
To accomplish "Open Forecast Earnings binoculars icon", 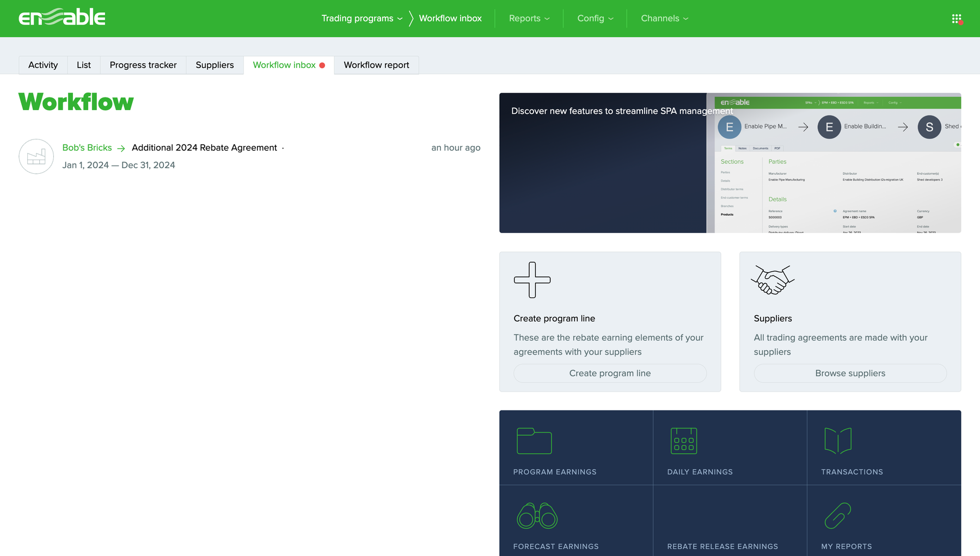I will (537, 515).
